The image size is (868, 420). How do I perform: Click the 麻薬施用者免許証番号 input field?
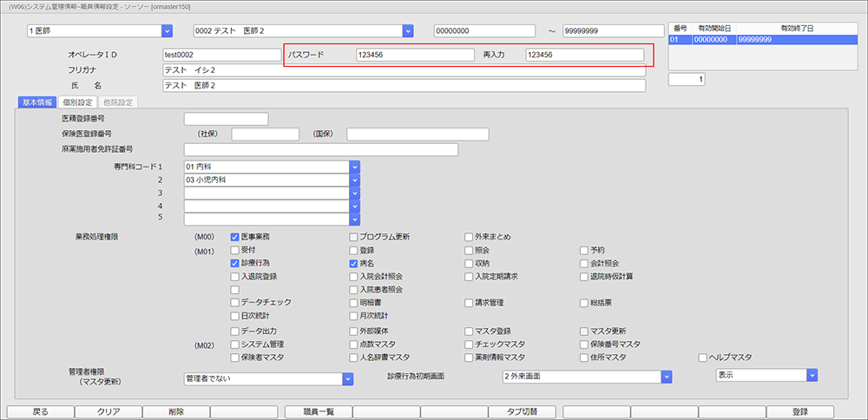tap(321, 150)
